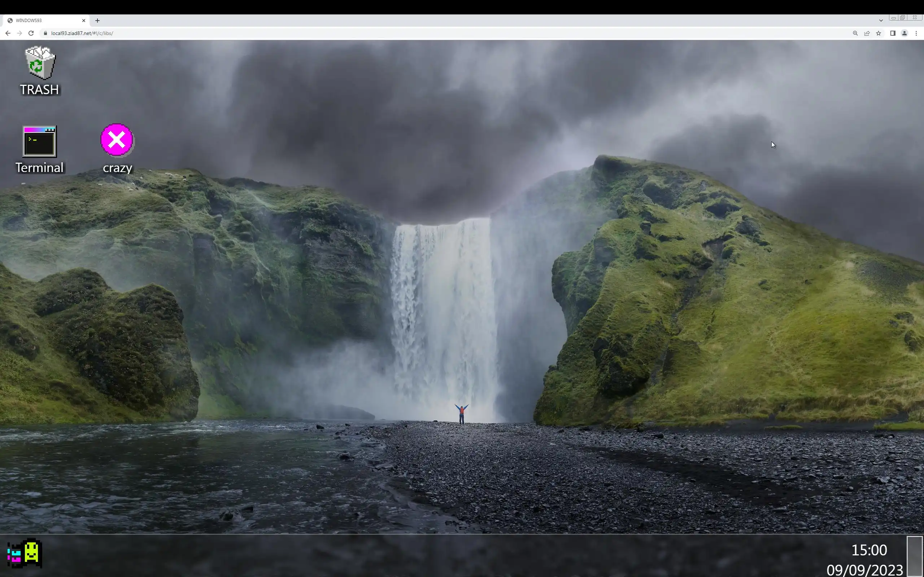Open a new browser tab
The image size is (924, 577).
coord(97,20)
